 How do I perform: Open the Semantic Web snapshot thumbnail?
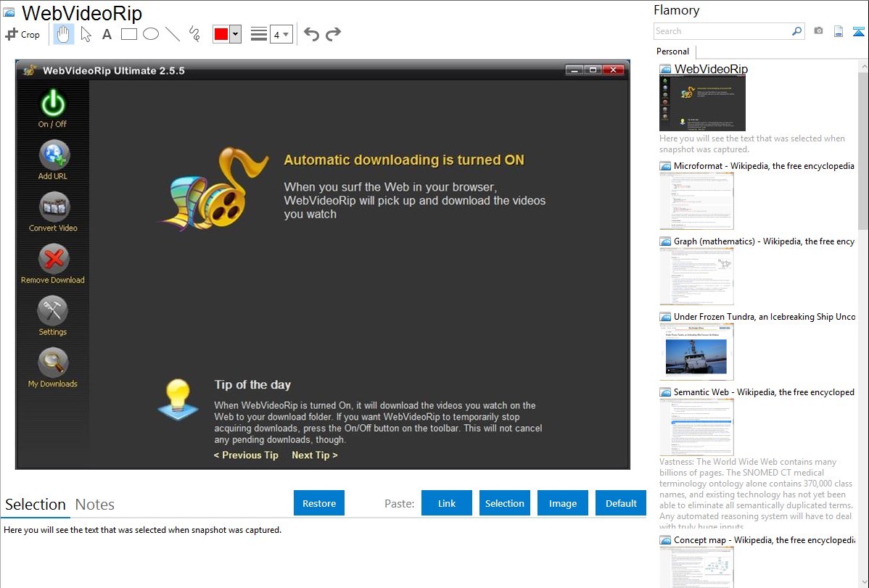[x=696, y=427]
